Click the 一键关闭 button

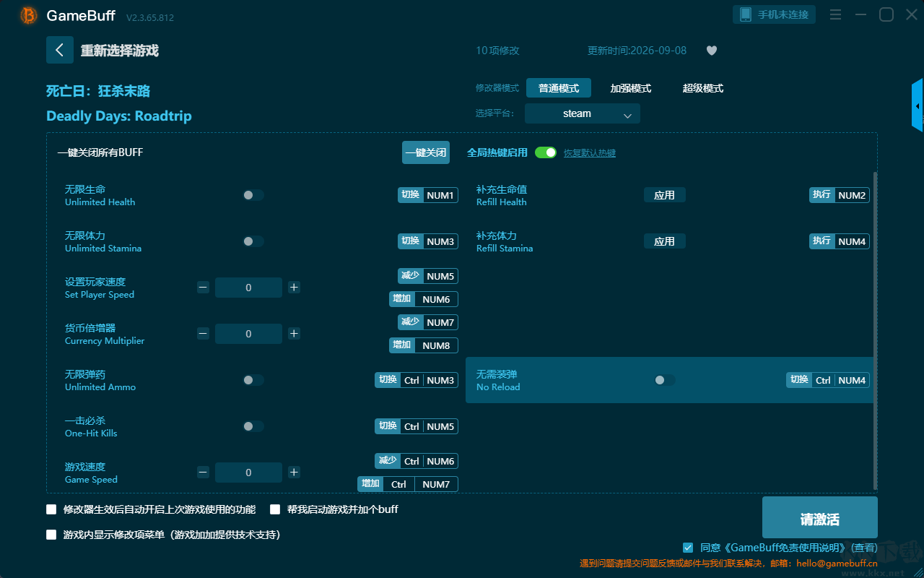(x=426, y=152)
